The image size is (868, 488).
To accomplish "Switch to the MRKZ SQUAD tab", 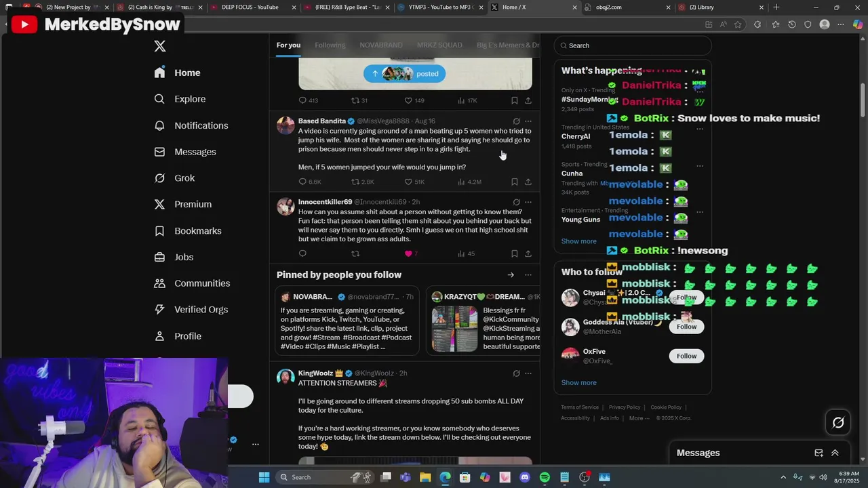I will coord(439,45).
